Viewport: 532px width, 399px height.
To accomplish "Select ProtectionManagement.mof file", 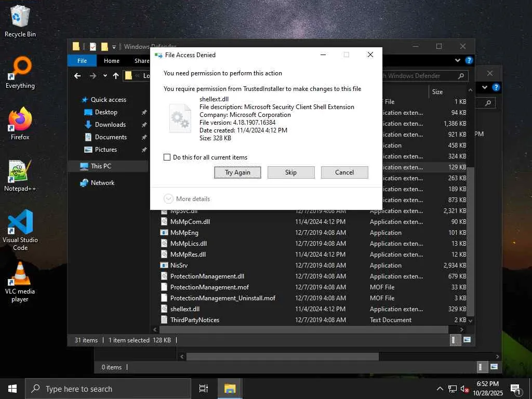I will [209, 287].
